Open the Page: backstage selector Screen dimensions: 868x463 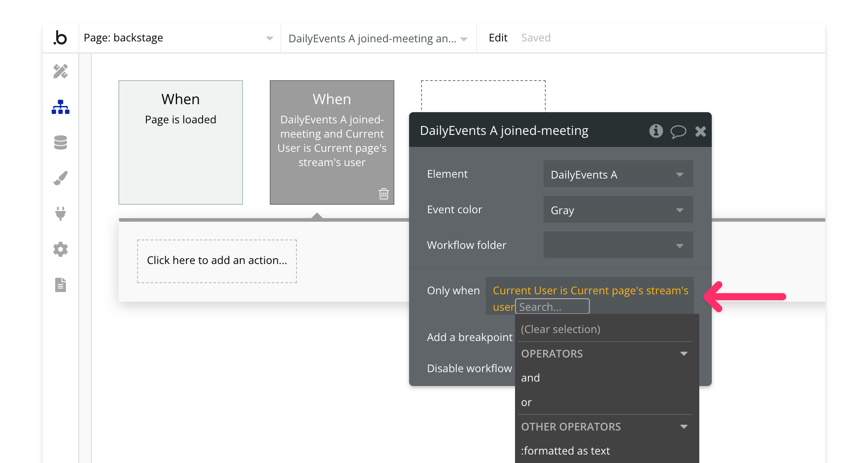point(178,38)
